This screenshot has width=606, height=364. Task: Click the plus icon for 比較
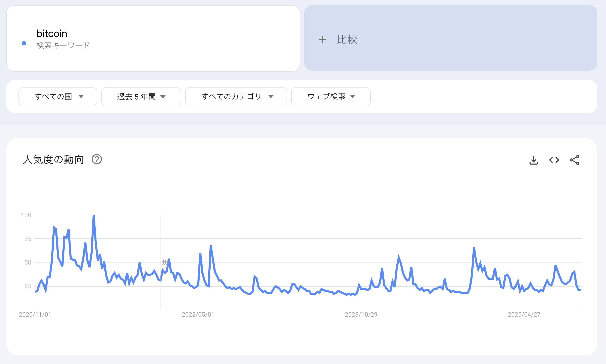(x=322, y=39)
